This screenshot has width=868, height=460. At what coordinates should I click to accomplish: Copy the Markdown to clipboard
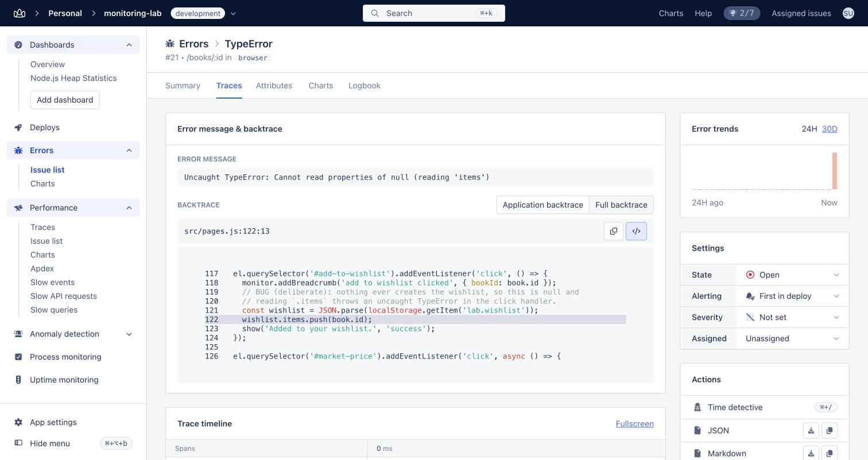click(x=829, y=453)
